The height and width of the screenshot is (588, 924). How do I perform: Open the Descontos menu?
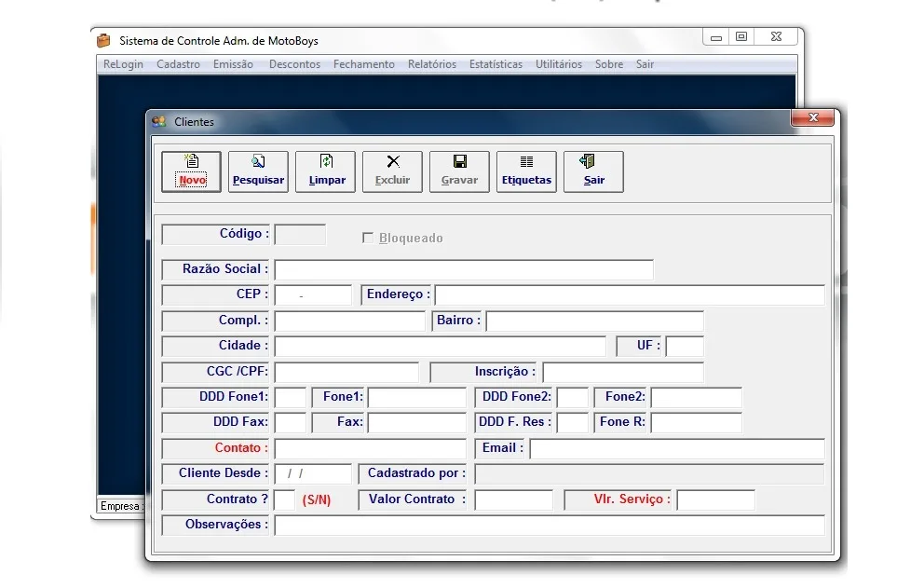click(x=294, y=64)
